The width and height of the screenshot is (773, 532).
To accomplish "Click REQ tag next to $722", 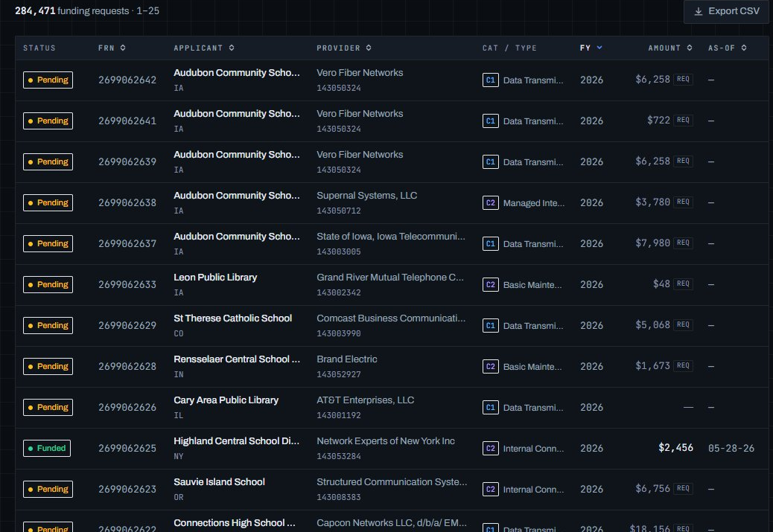I will coord(683,121).
